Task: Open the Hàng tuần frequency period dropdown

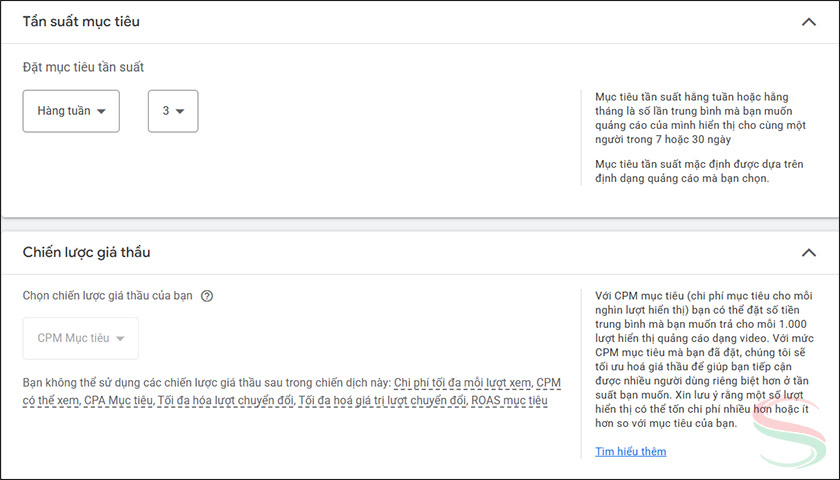Action: (x=71, y=111)
